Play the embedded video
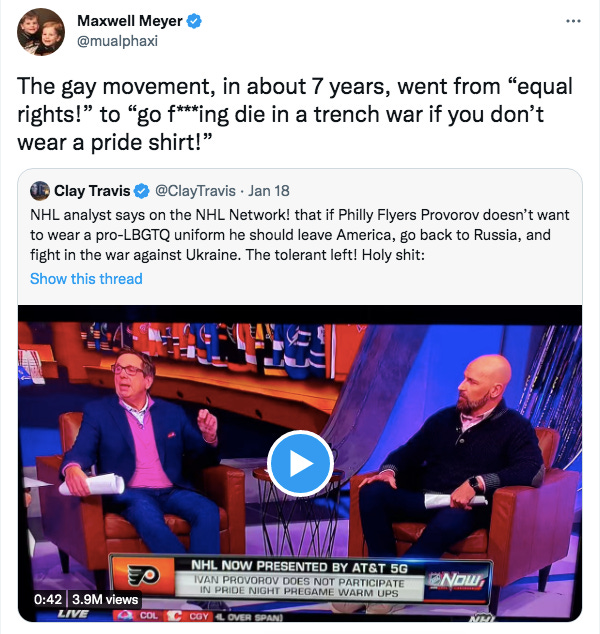 (300, 463)
